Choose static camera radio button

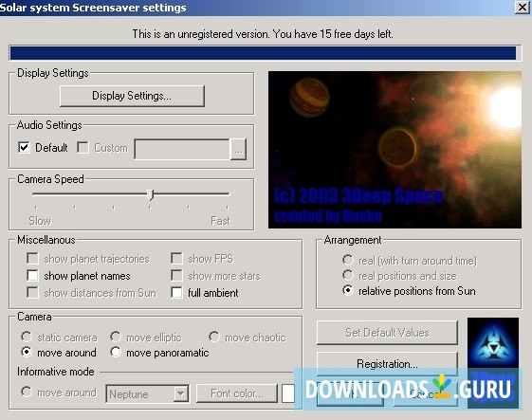pos(27,337)
